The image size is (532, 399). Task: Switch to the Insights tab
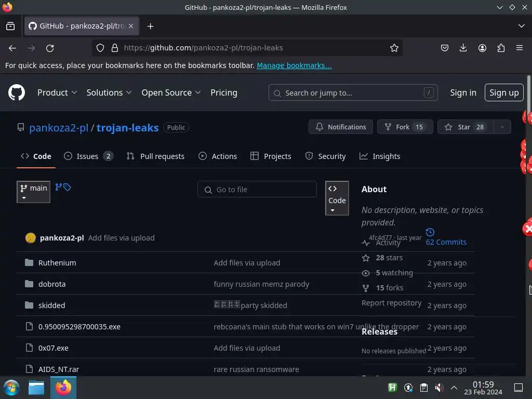tap(380, 156)
